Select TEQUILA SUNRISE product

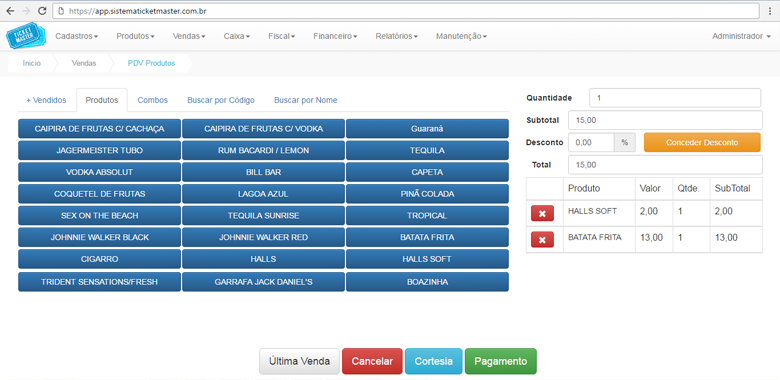[264, 216]
